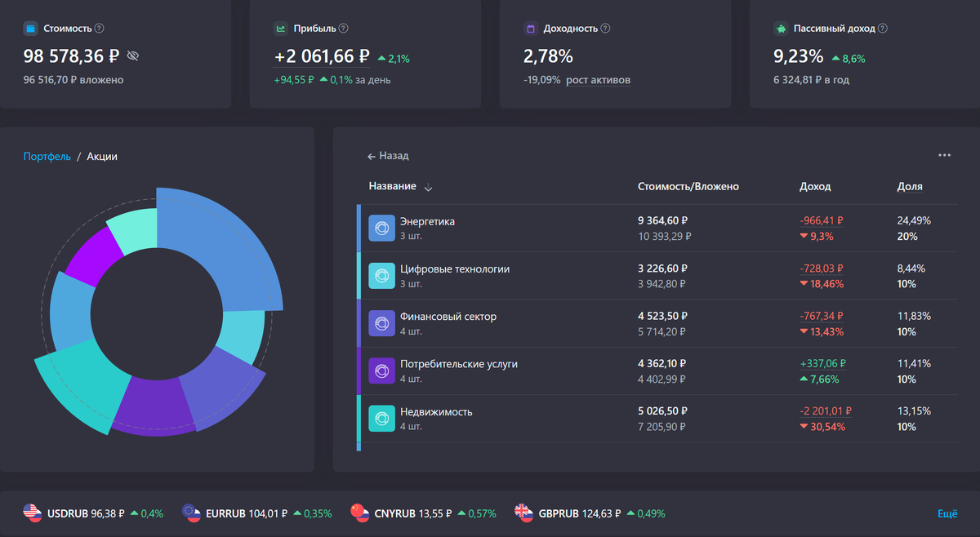
Task: Click the help icon next to Стоимость
Action: pos(100,29)
